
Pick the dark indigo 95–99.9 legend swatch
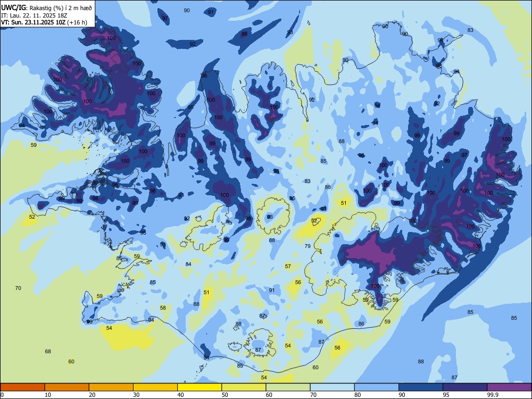465,387
